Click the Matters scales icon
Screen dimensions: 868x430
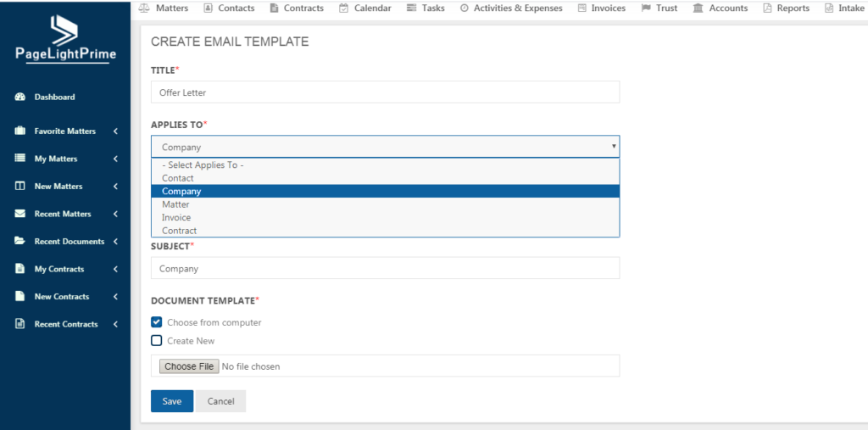point(143,8)
